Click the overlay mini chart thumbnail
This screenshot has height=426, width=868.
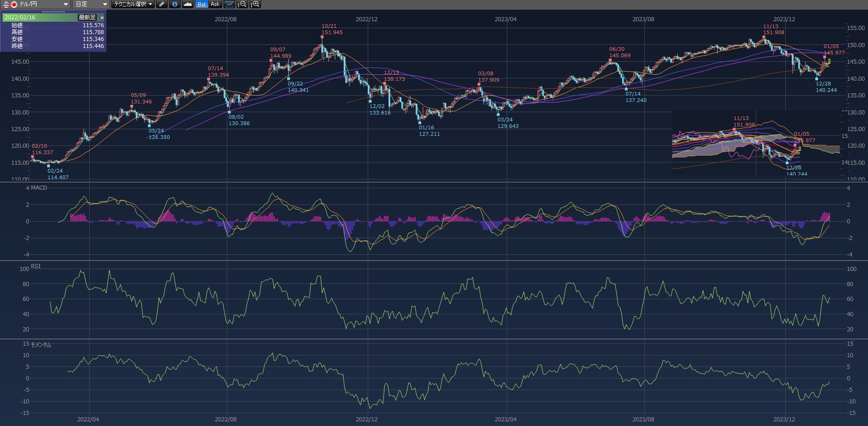pyautogui.click(x=756, y=143)
